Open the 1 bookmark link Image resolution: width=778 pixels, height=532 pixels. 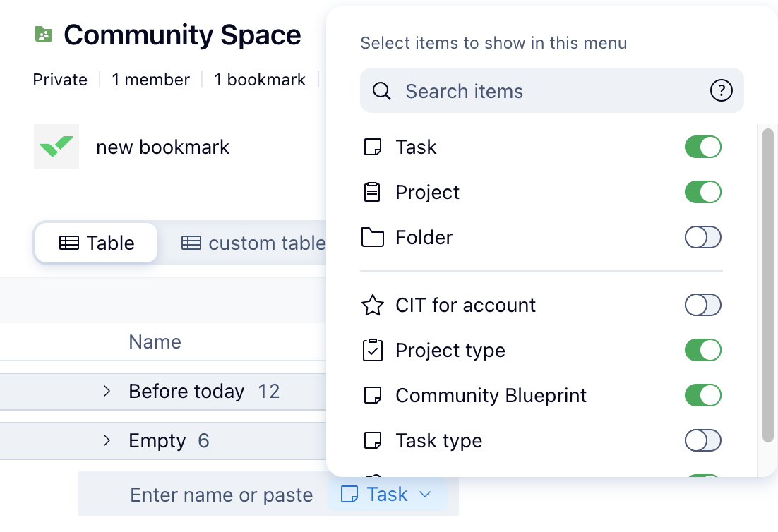point(260,80)
